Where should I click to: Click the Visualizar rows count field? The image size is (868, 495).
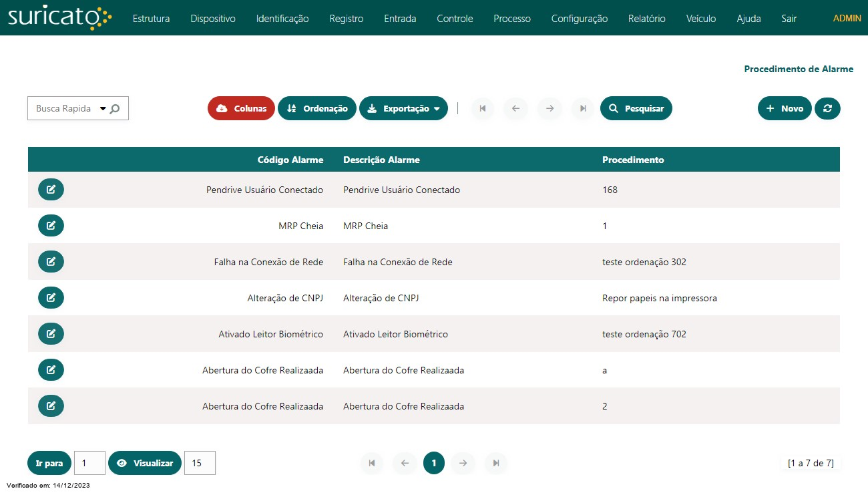click(200, 463)
